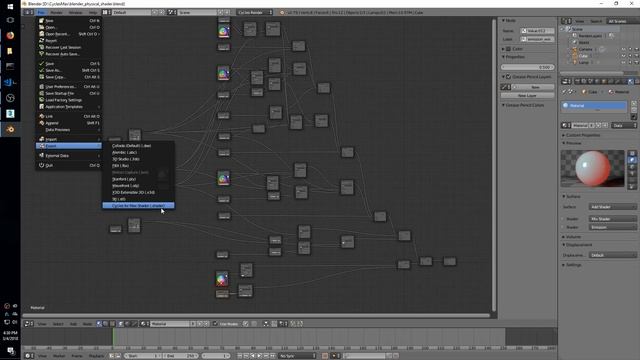Toggle Lamp renderability in the outliner
This screenshot has height=360, width=640.
tap(636, 62)
